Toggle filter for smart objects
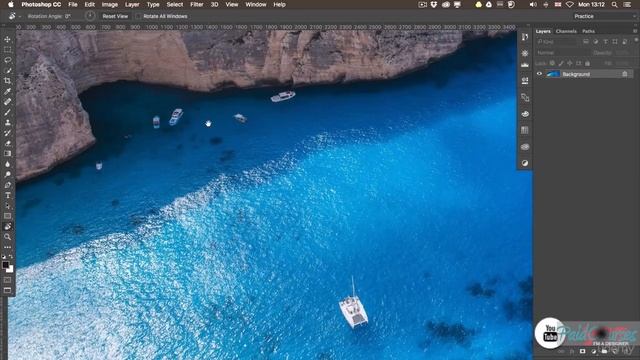This screenshot has width=640, height=360. point(625,42)
